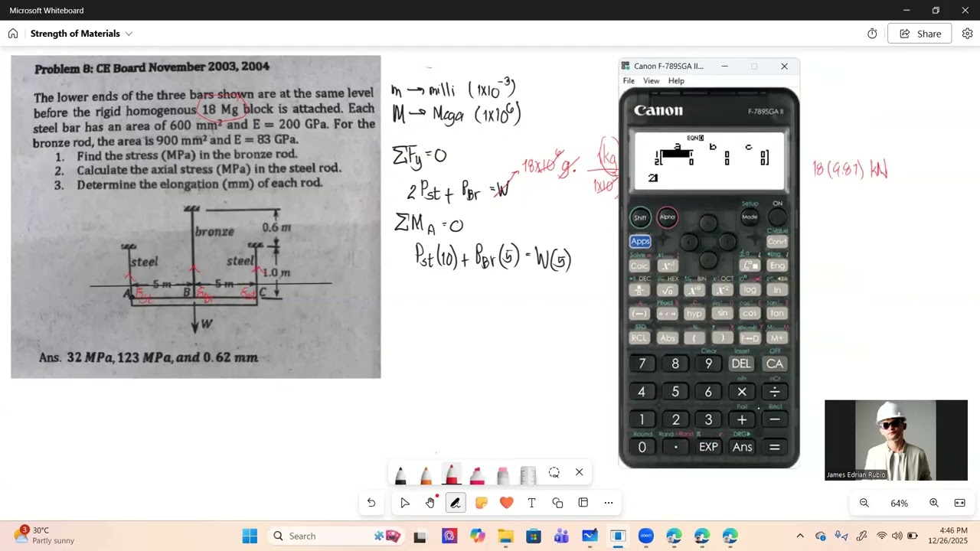Click the Abs key on calculator
980x551 pixels.
coord(668,337)
